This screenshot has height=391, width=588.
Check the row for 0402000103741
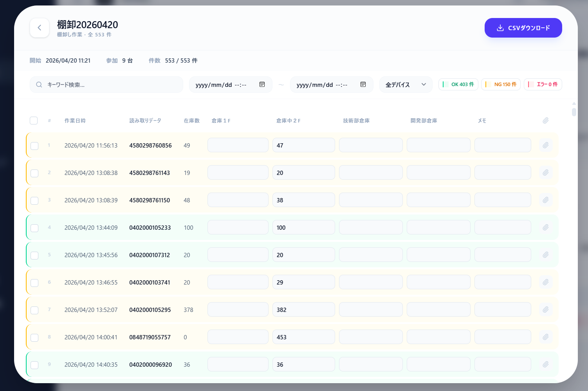tap(34, 283)
